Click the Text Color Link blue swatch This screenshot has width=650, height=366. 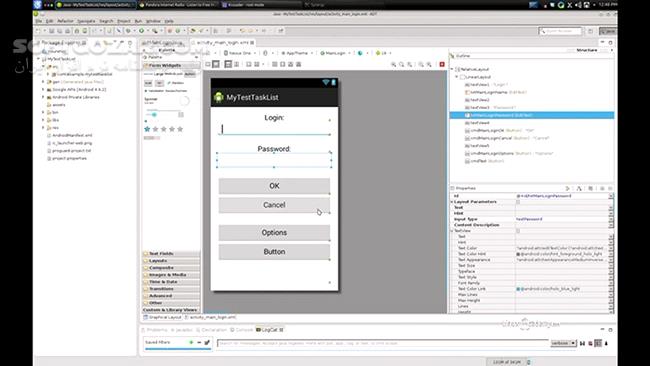[518, 288]
